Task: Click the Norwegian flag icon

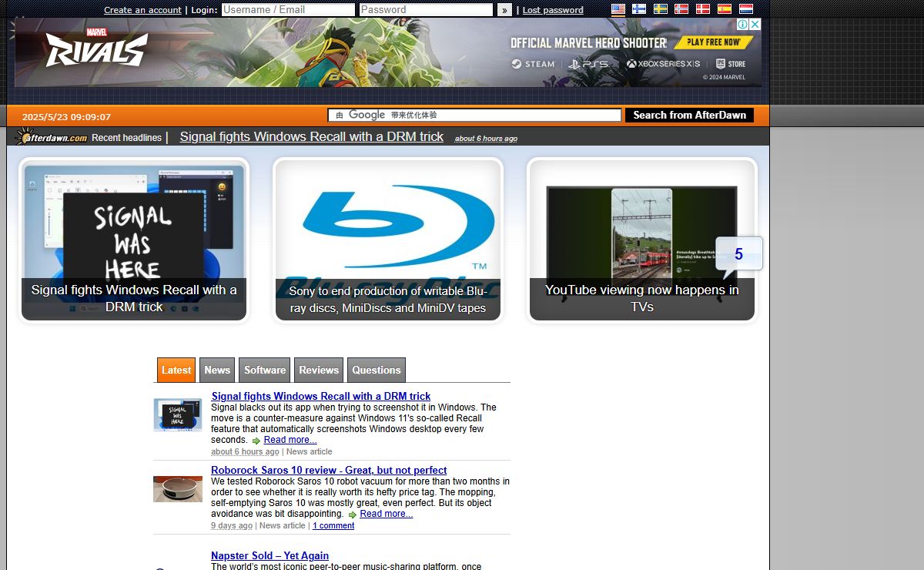Action: pos(681,9)
